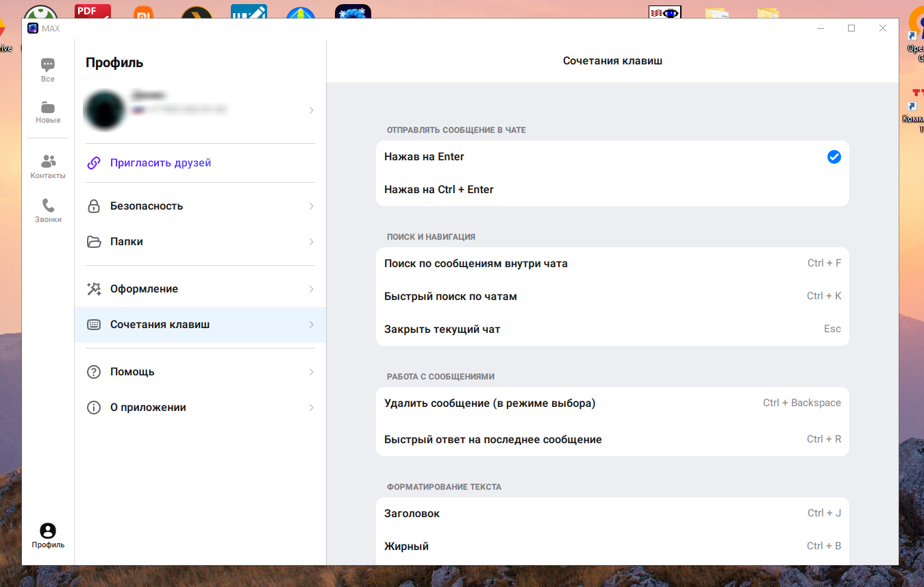Click the Профиль avatar icon at bottom
The image size is (924, 587).
click(x=48, y=532)
